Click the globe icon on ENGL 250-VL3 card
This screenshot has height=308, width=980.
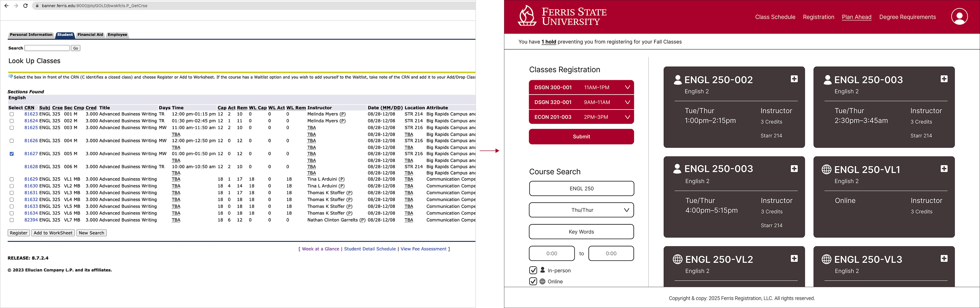pos(826,259)
